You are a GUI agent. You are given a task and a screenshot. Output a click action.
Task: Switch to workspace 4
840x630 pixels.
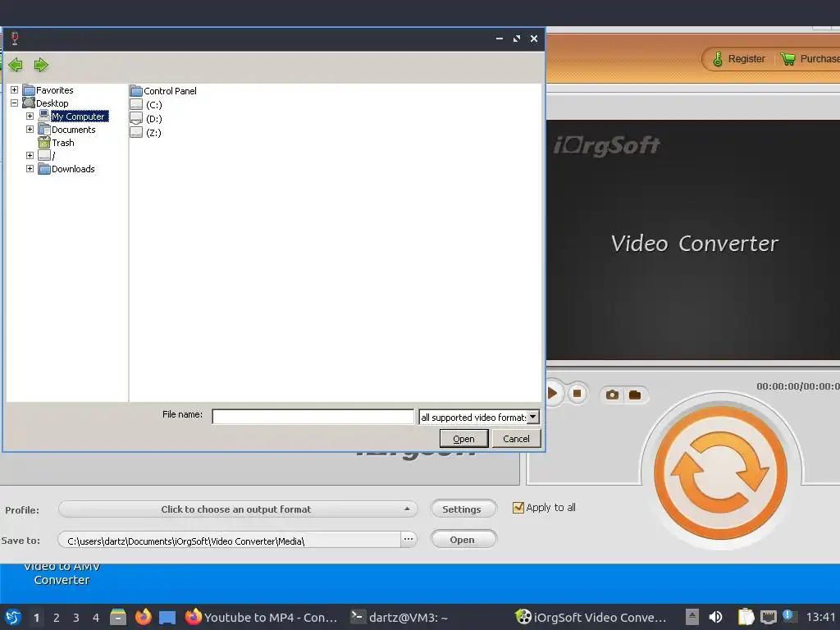[96, 618]
